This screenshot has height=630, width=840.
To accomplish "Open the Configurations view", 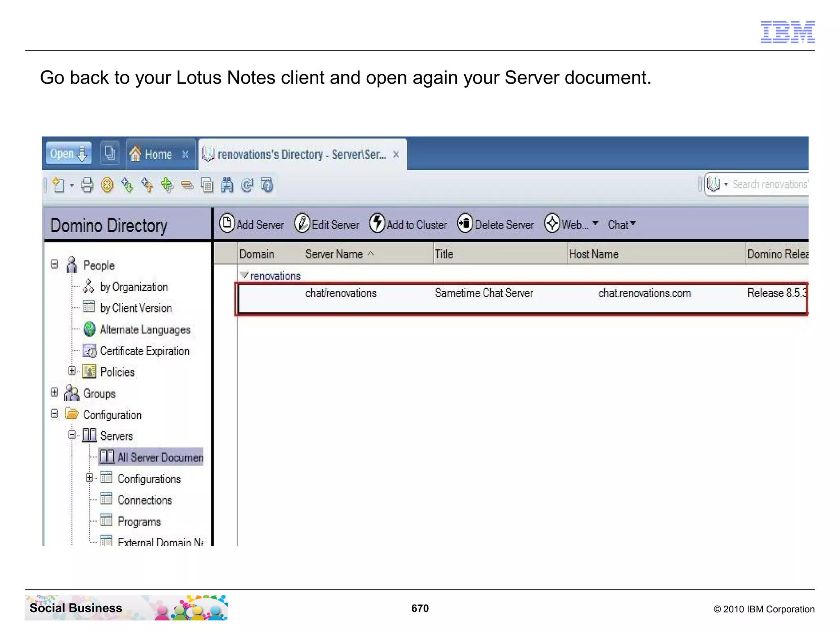I will pyautogui.click(x=149, y=479).
